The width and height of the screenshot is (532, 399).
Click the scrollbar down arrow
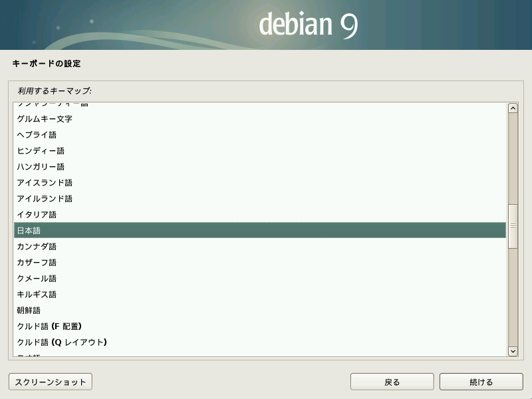pos(513,350)
